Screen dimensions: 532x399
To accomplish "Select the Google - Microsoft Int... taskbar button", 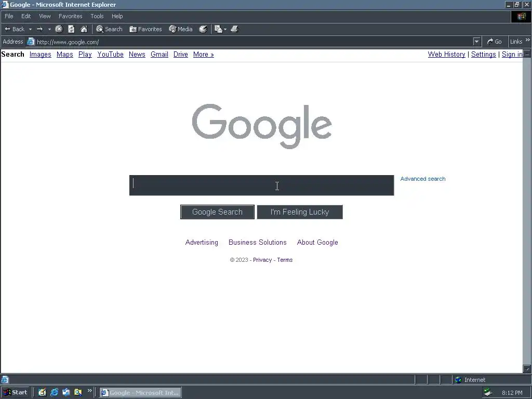I will click(x=140, y=393).
